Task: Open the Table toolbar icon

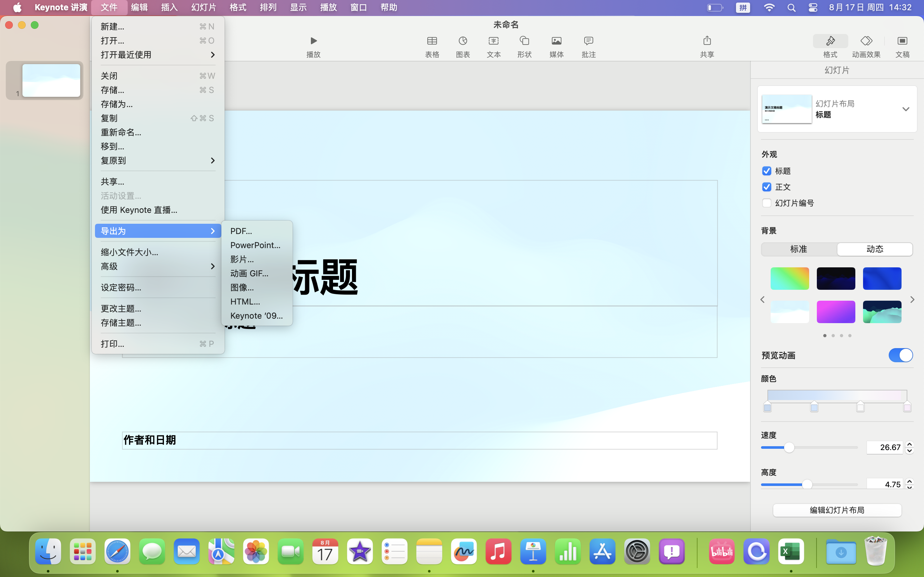Action: click(x=432, y=41)
